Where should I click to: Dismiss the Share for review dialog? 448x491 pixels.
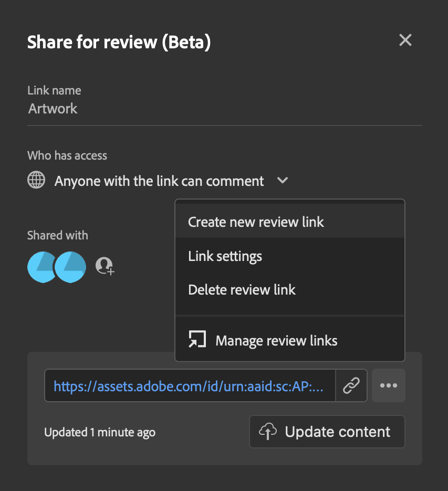click(405, 40)
